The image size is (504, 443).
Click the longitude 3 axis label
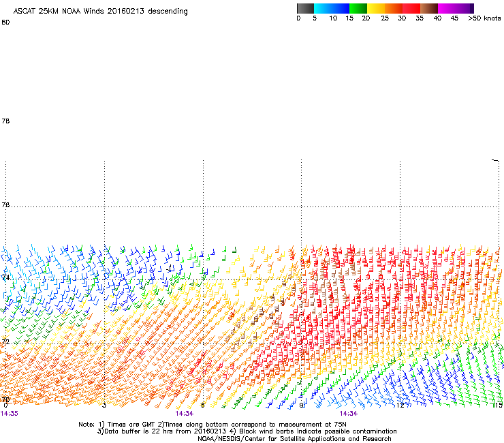pos(104,406)
